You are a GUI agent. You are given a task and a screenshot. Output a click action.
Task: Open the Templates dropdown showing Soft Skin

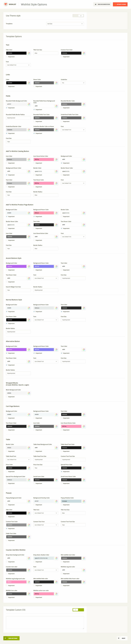(65, 24)
